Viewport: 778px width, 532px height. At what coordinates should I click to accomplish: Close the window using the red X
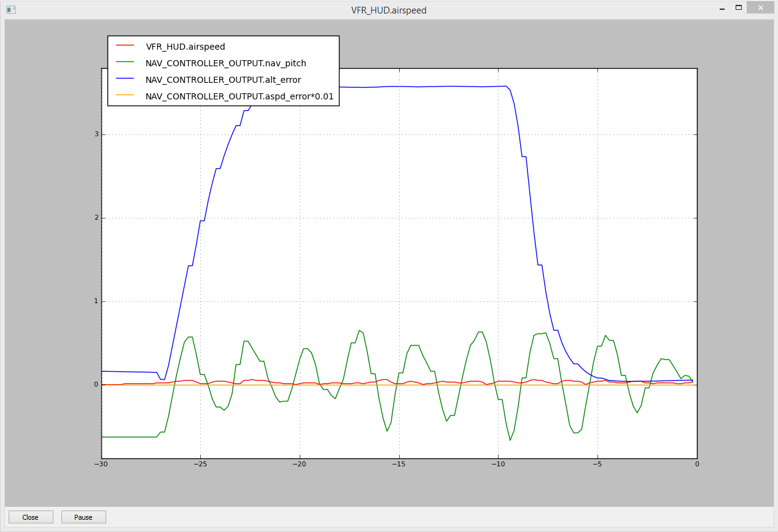(x=761, y=9)
